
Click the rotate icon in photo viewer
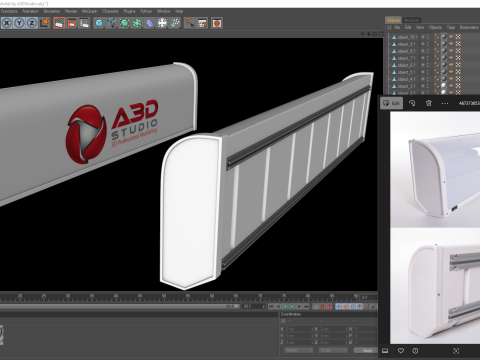coord(412,103)
